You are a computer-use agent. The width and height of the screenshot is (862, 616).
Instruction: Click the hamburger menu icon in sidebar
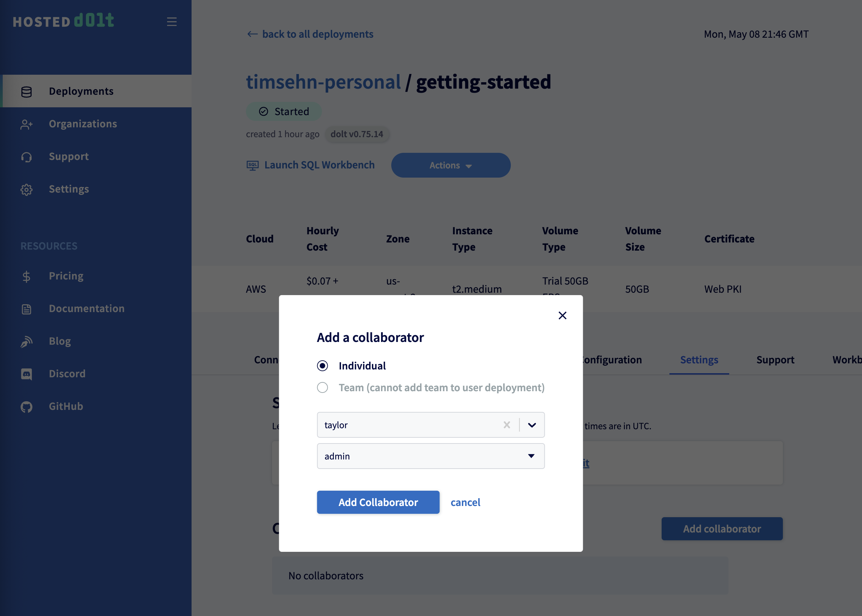click(172, 22)
